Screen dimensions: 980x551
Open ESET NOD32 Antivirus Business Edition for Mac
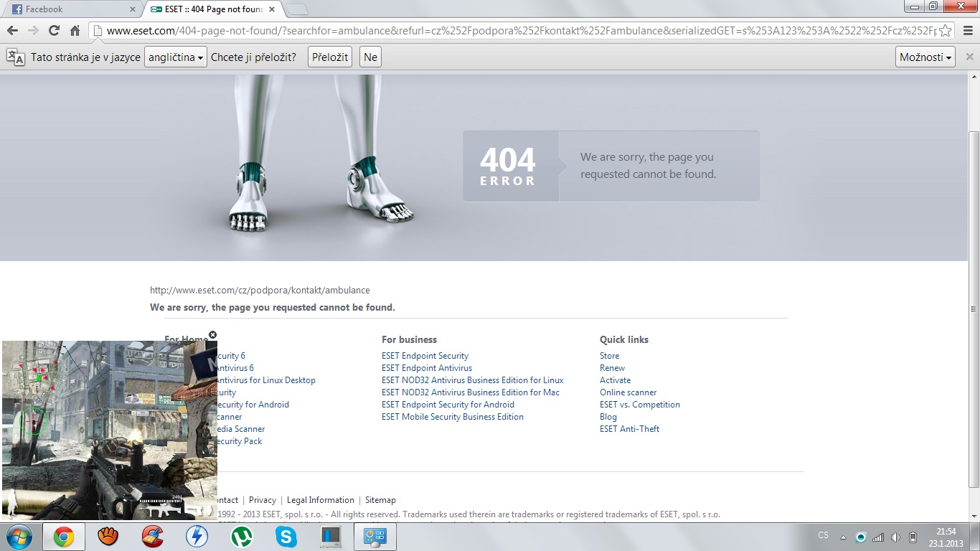(x=471, y=392)
